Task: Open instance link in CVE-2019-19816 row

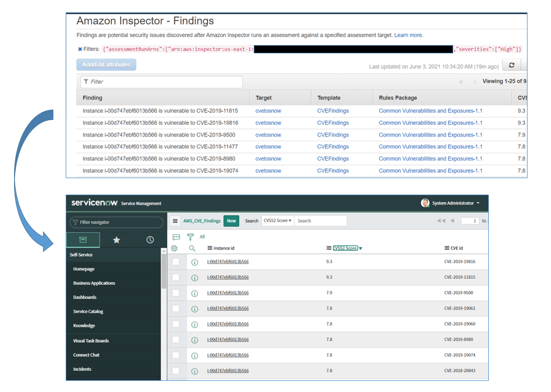Action: 227,262
